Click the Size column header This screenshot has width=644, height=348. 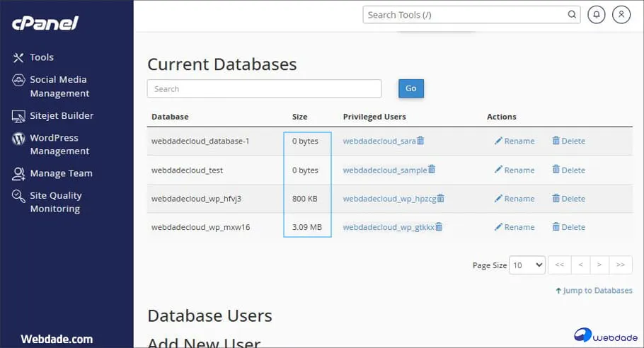point(300,117)
